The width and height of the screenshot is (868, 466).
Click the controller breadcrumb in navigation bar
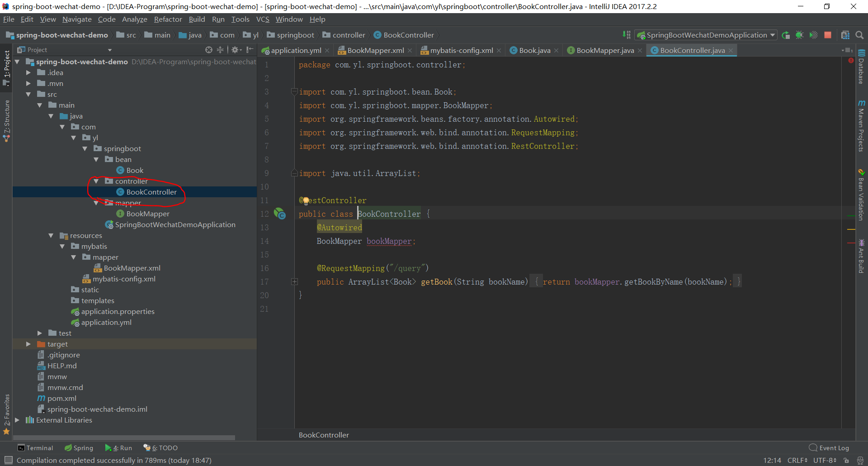[344, 35]
